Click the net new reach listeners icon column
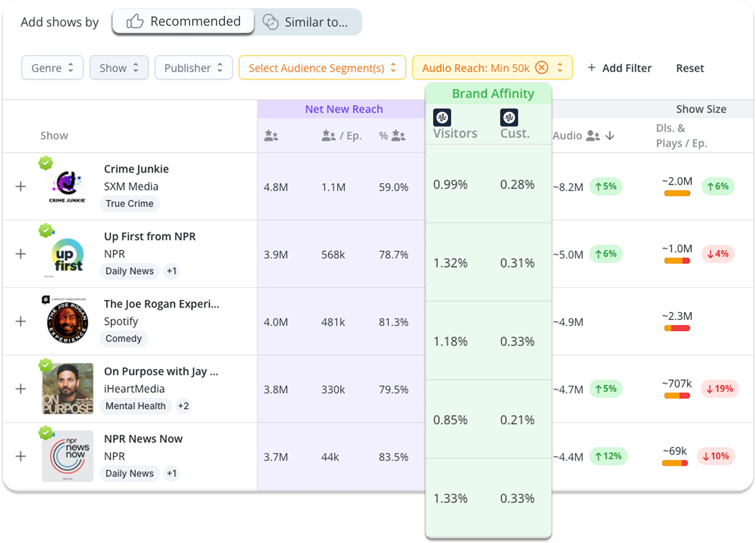 [x=271, y=136]
